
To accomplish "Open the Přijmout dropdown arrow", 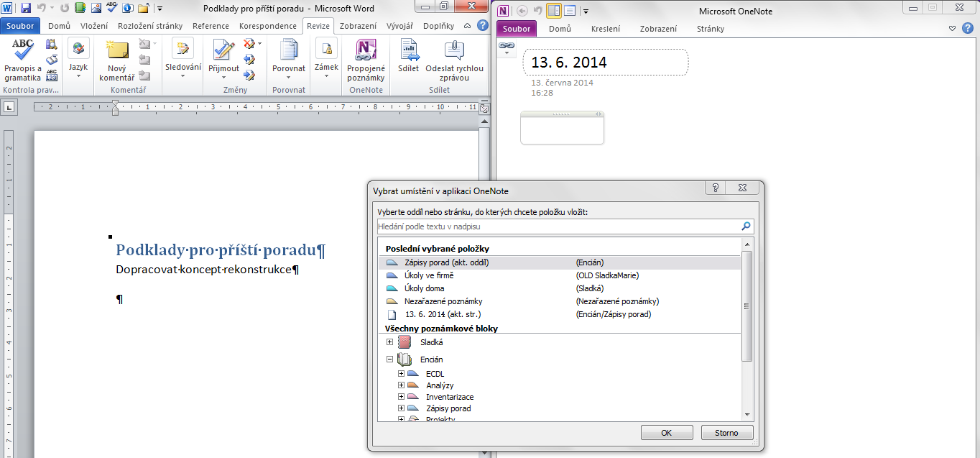I will [x=223, y=77].
